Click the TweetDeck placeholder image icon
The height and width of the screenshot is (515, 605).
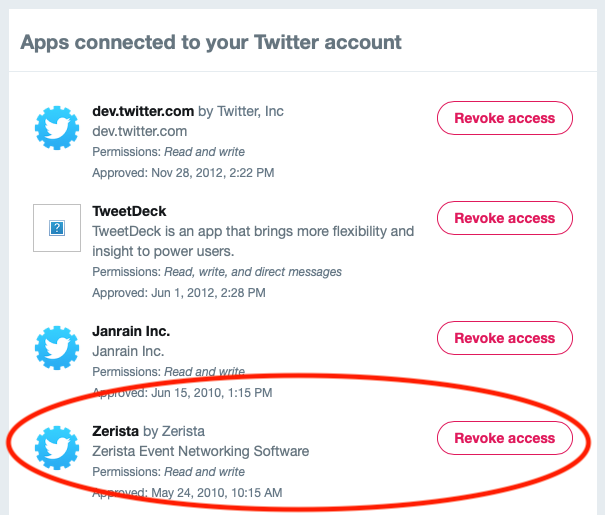tap(57, 228)
